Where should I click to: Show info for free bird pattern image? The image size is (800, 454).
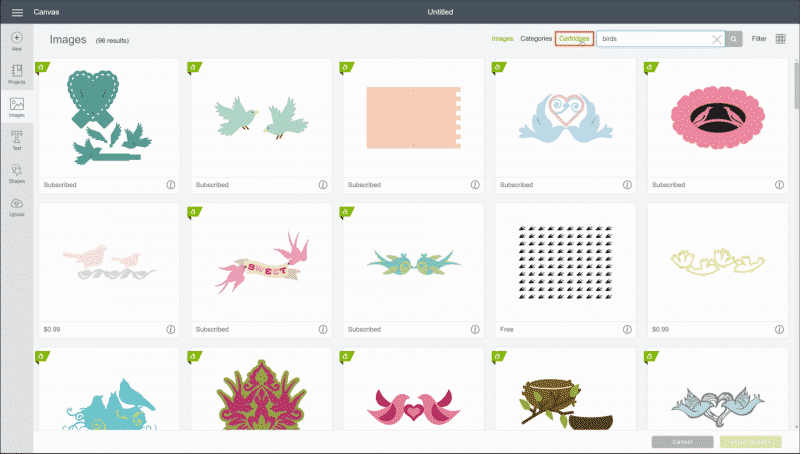(627, 330)
